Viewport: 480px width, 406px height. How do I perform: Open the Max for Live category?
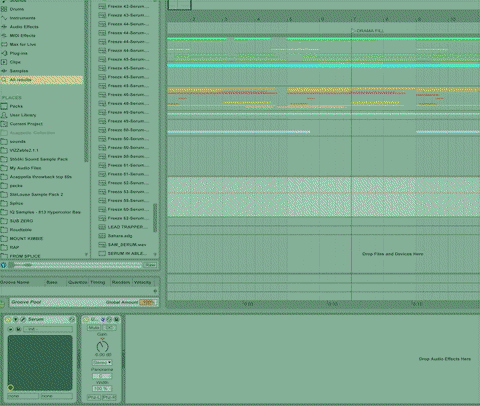pos(23,44)
